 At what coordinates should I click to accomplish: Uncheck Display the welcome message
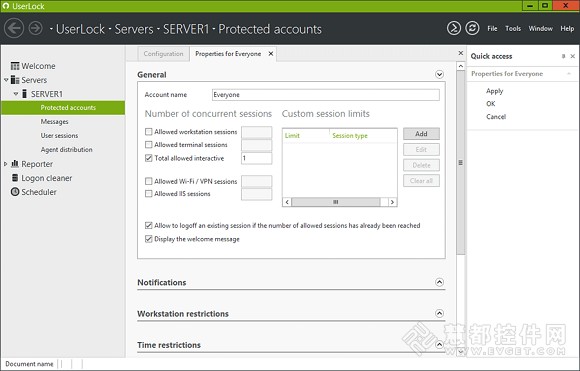coord(149,239)
